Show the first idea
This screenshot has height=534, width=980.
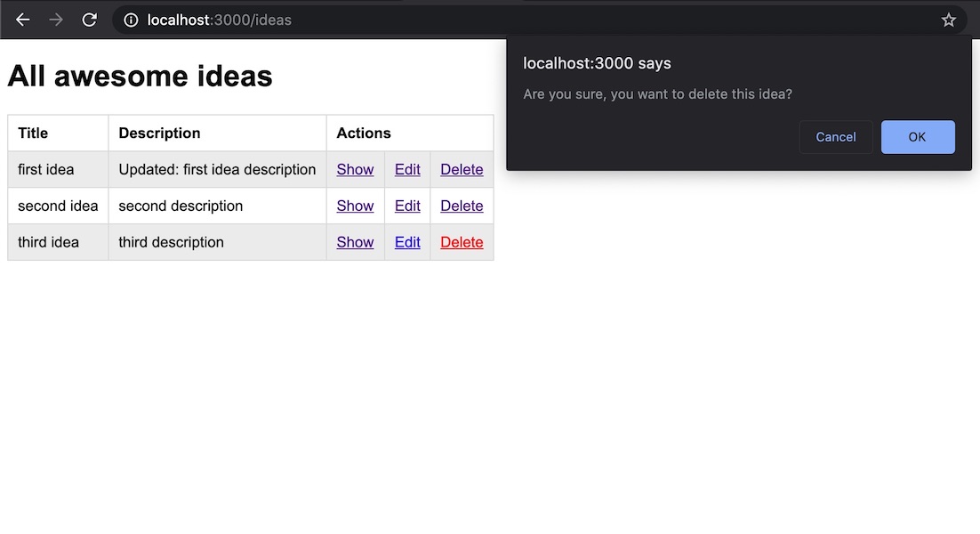coord(355,169)
